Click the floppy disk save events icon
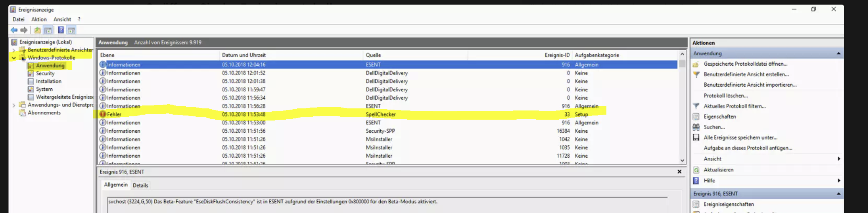 [x=696, y=138]
